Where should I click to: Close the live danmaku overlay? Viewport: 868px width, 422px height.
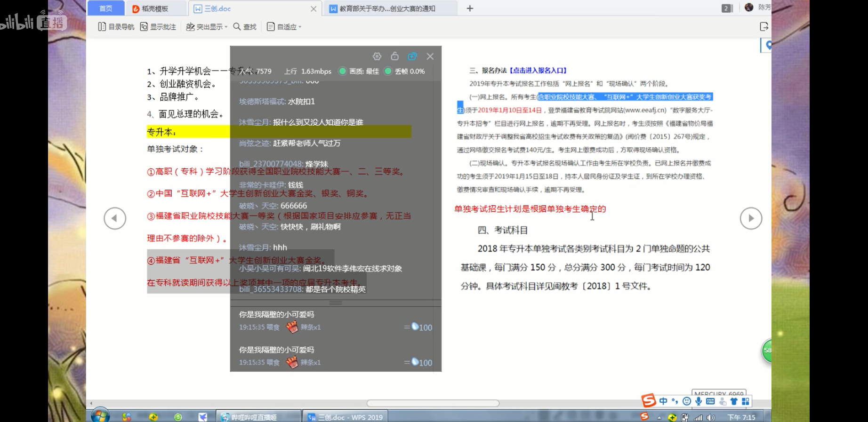point(430,56)
